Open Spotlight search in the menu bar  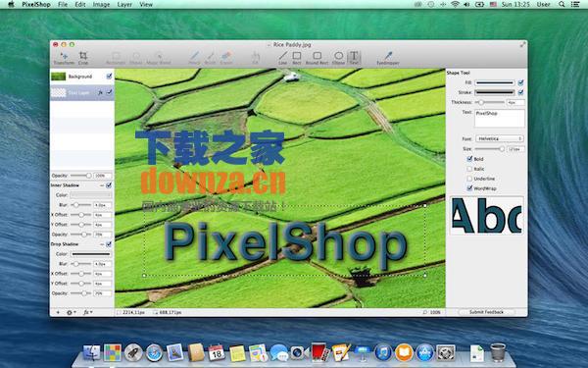pyautogui.click(x=562, y=5)
